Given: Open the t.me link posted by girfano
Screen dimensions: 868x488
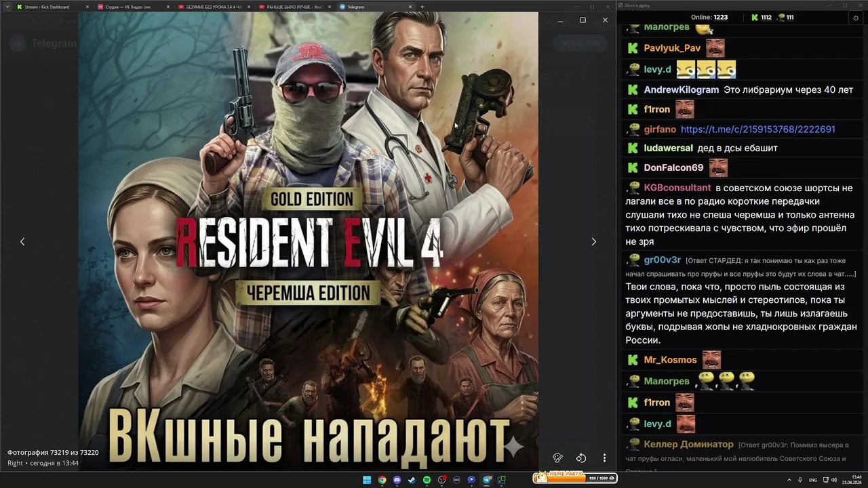Looking at the screenshot, I should [x=757, y=129].
